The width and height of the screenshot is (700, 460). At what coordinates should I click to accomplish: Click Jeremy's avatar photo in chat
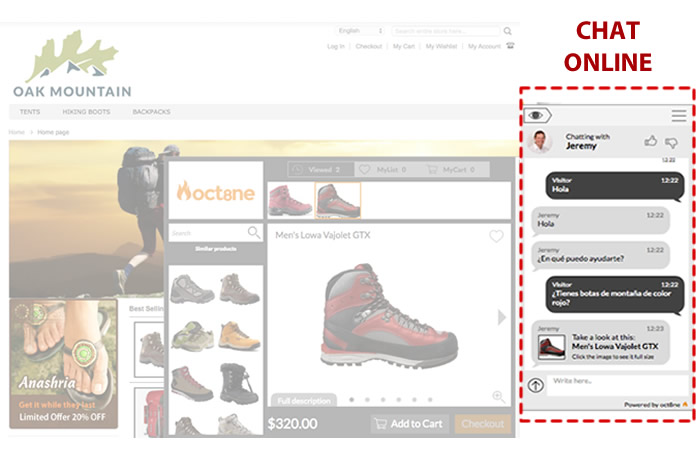pos(540,142)
